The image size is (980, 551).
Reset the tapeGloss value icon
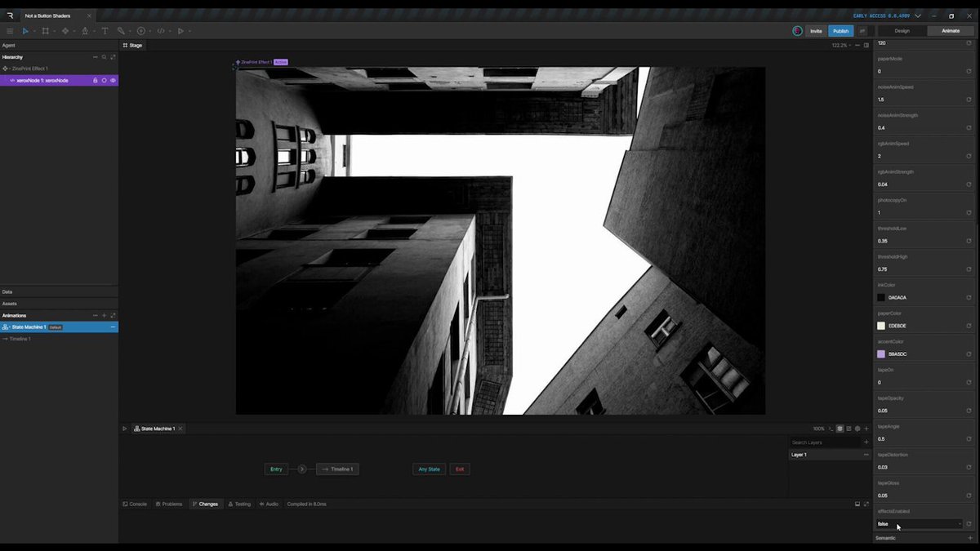click(x=969, y=495)
